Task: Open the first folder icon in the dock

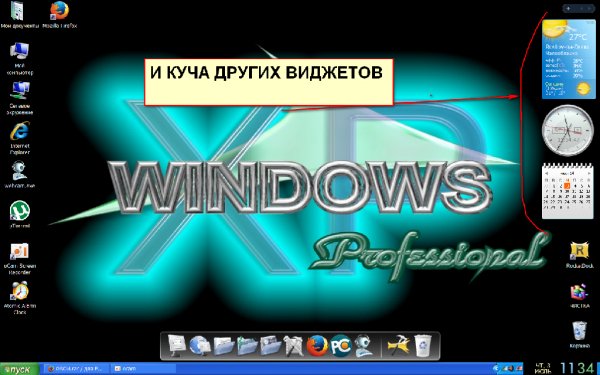Action: click(x=224, y=346)
